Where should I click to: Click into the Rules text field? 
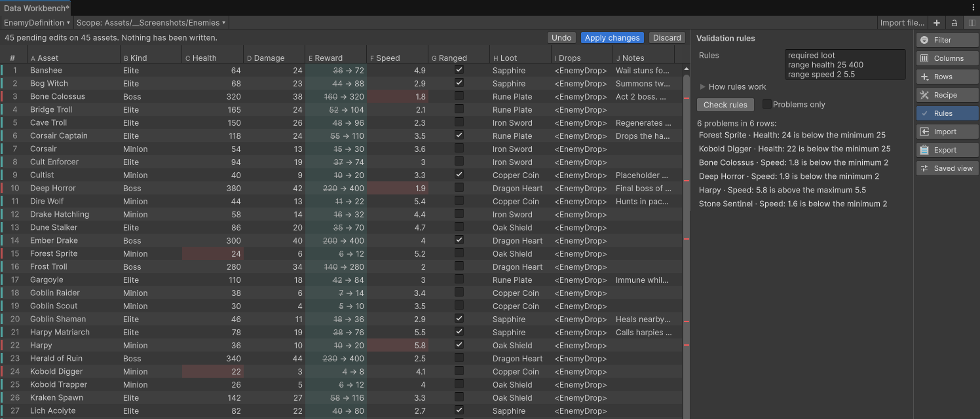point(845,65)
